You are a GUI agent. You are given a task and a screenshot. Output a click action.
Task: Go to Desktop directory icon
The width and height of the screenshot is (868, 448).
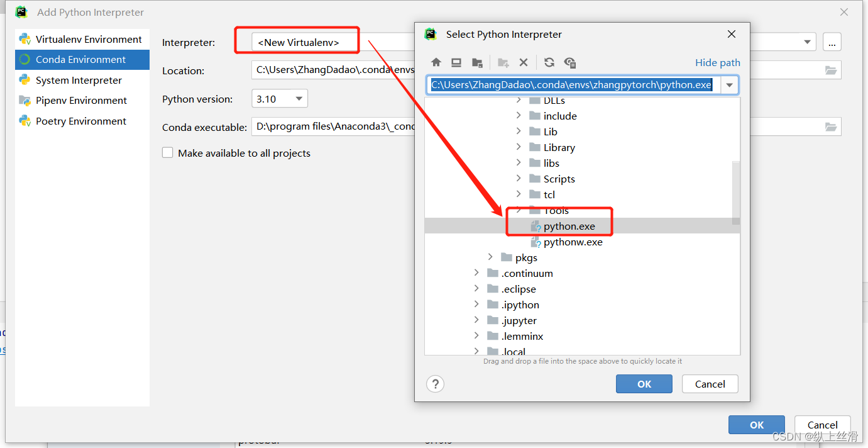click(457, 62)
